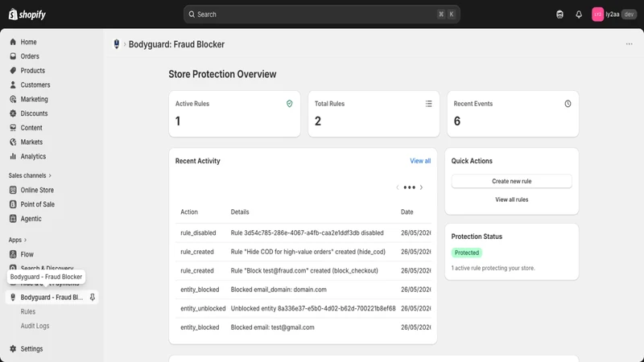Click Create new rule button
Screen dimensions: 644x362
pyautogui.click(x=511, y=182)
